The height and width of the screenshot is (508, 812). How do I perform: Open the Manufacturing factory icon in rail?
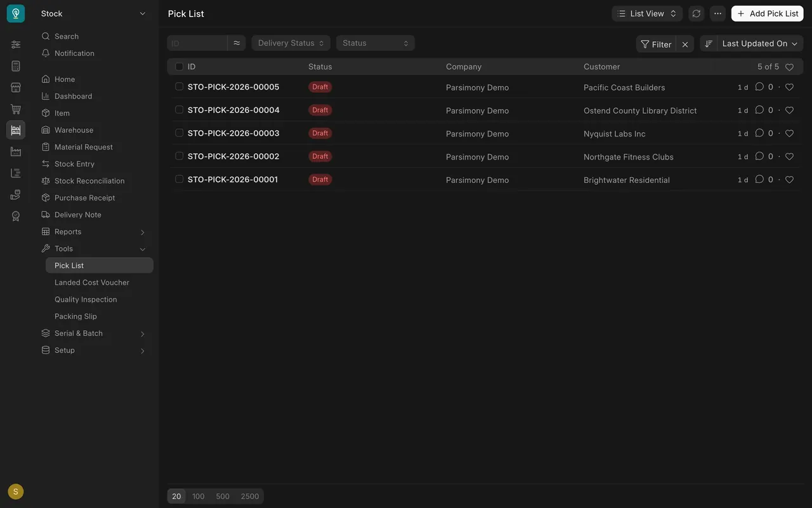point(16,151)
